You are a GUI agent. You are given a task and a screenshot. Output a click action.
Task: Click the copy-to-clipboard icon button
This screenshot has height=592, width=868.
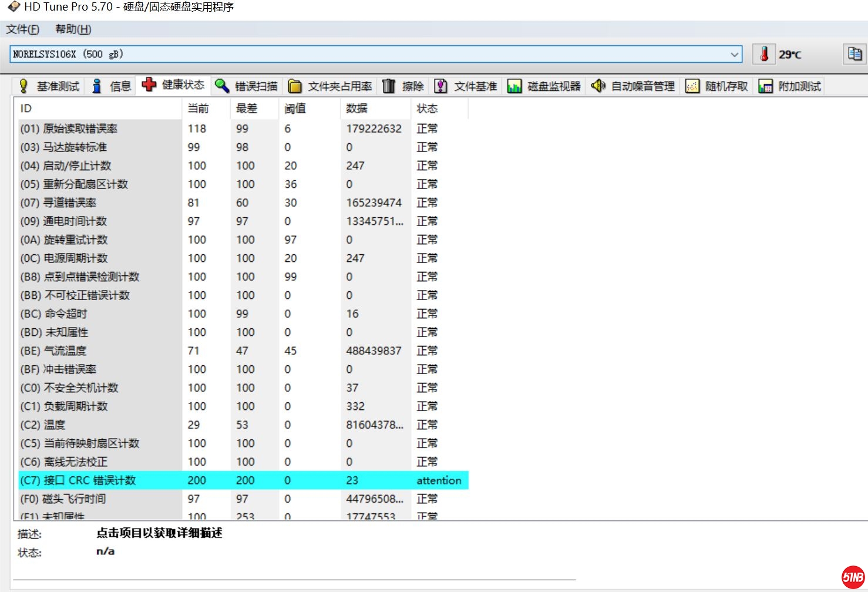[854, 54]
